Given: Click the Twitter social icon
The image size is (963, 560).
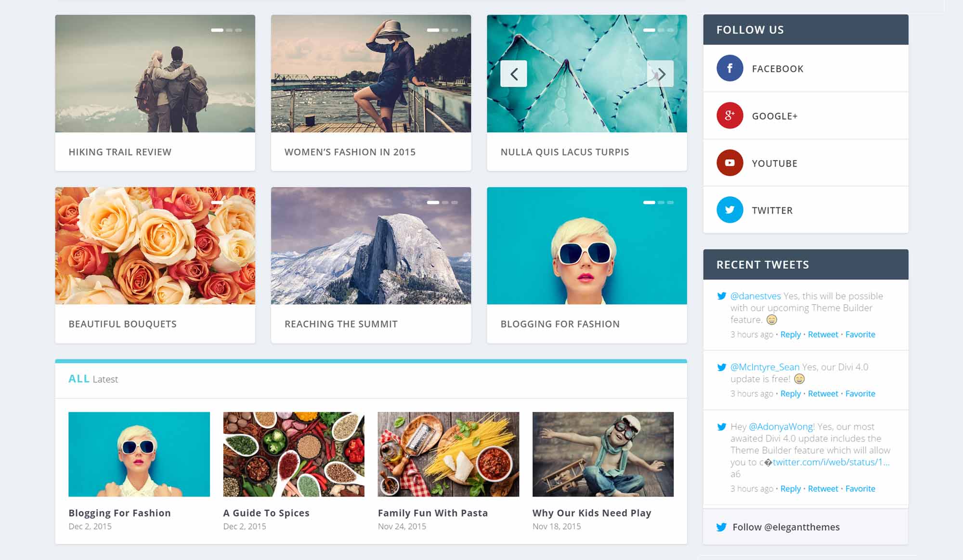Looking at the screenshot, I should (730, 210).
